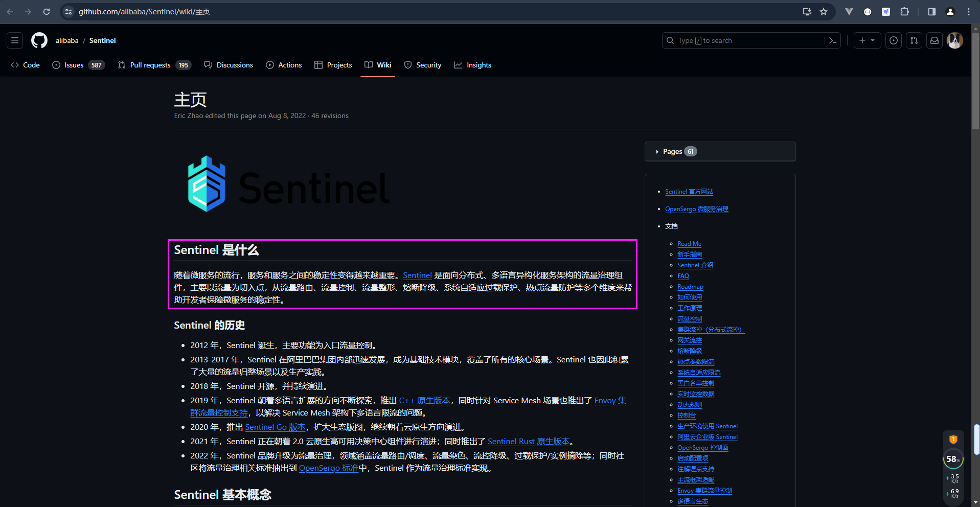This screenshot has width=980, height=507.
Task: Bookmark this page with the star
Action: tap(824, 11)
